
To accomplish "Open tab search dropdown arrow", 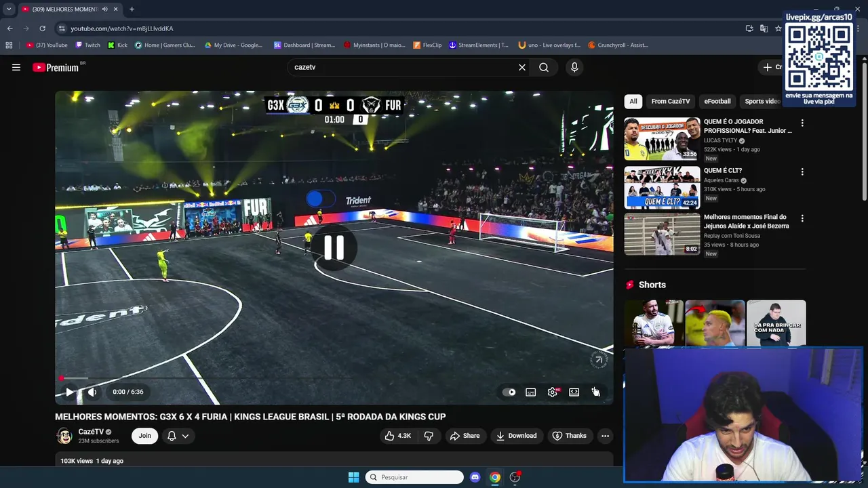I will pyautogui.click(x=9, y=9).
